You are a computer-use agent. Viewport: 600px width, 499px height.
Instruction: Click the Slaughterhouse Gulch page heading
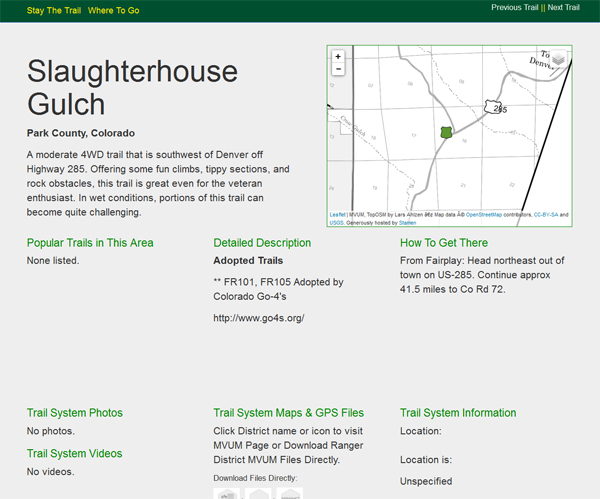[x=132, y=88]
